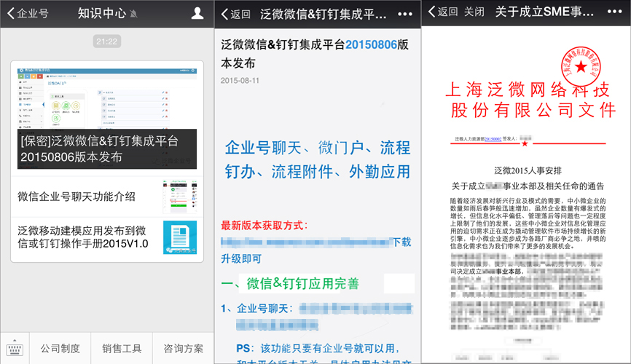Open thumbnail of 微信企业号聊天功能介绍 article

click(180, 197)
